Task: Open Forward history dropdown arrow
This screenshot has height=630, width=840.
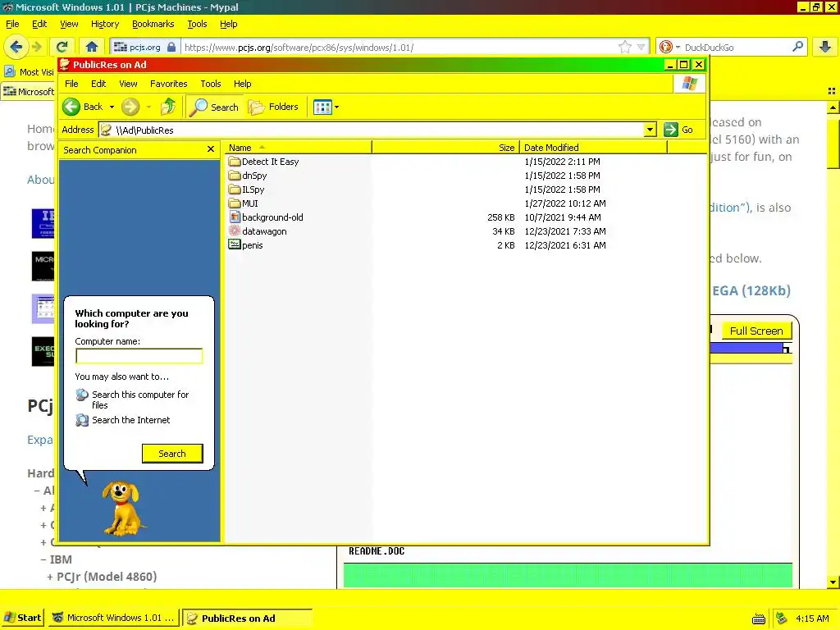Action: pyautogui.click(x=148, y=107)
